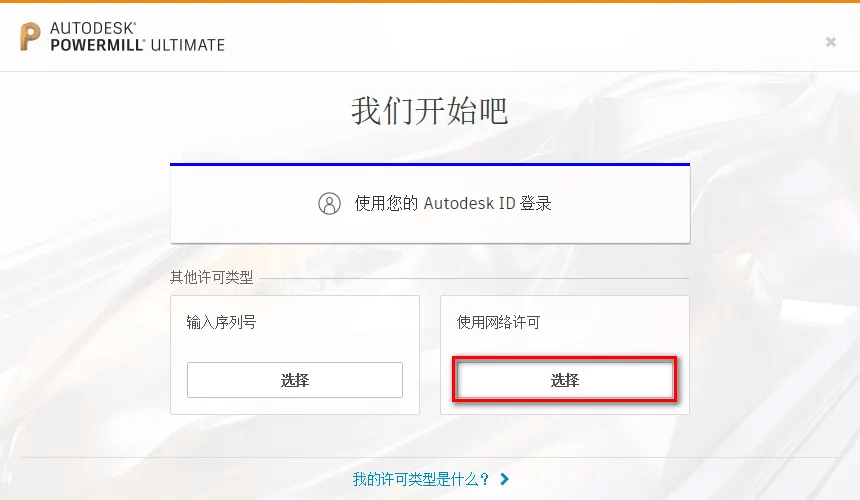Viewport: 860px width, 500px height.
Task: Close the licensing dialog with the X
Action: click(830, 42)
